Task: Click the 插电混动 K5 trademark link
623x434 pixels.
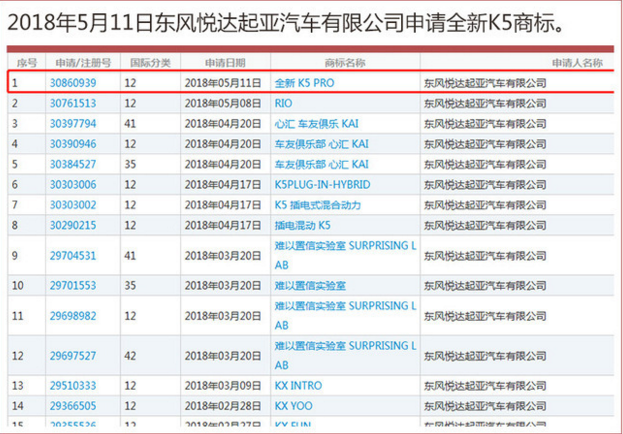Action: point(302,225)
